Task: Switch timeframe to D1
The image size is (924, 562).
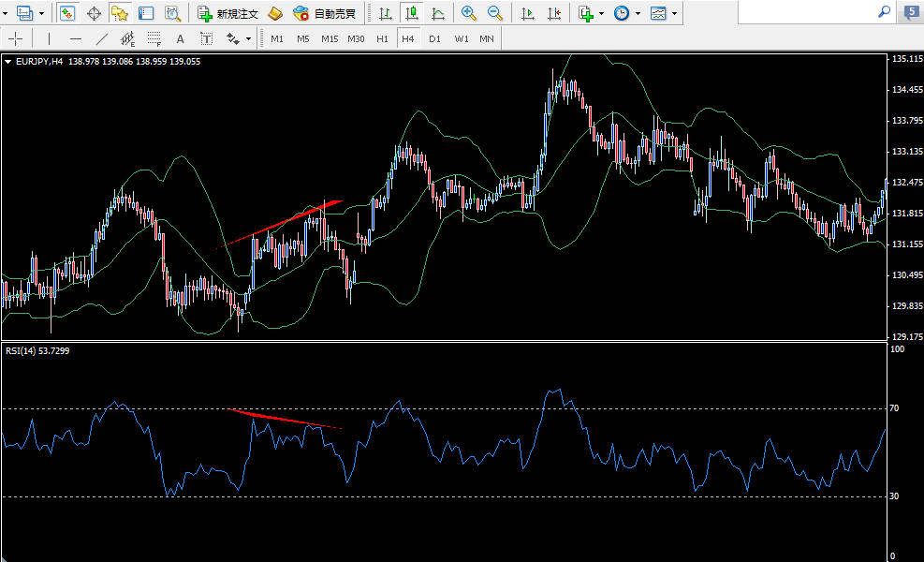Action: 435,39
